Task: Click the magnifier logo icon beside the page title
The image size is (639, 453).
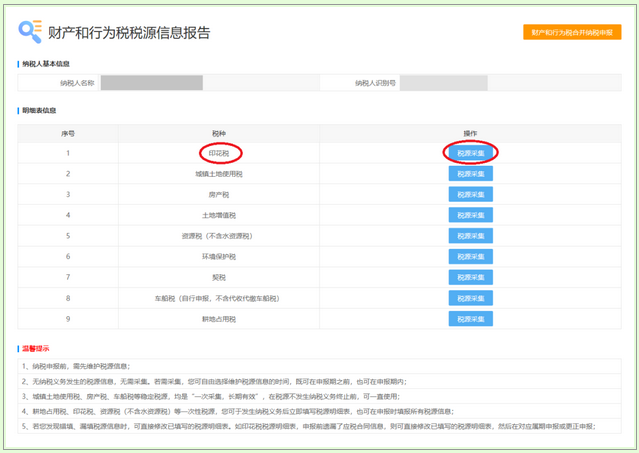Action: pos(30,32)
